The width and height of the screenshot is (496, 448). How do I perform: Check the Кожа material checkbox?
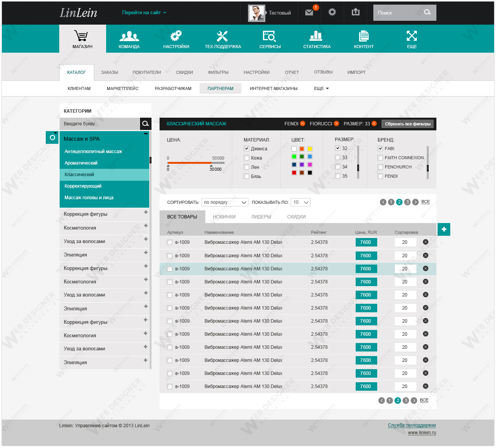[246, 158]
